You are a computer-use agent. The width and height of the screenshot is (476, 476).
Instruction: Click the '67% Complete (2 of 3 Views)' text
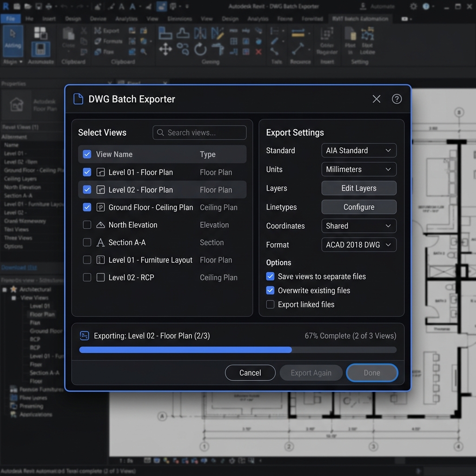[350, 336]
